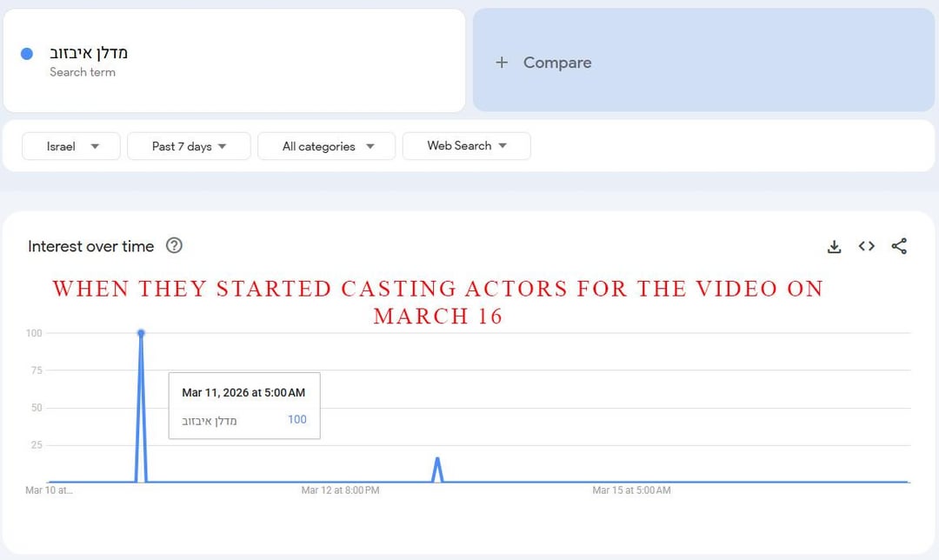Viewport: 939px width, 560px height.
Task: Click the blue search term color dot
Action: (27, 54)
